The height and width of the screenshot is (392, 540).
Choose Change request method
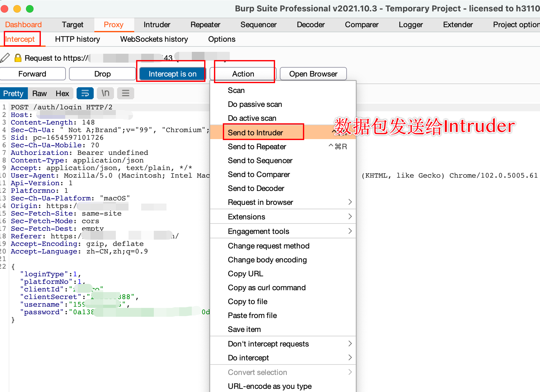tap(283, 246)
